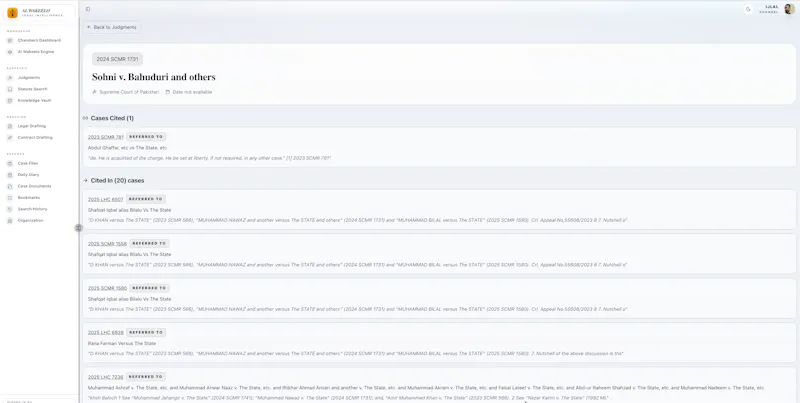Click the Muhammad Ashraf v. The State parties line
This screenshot has height=403, width=800.
point(426,388)
